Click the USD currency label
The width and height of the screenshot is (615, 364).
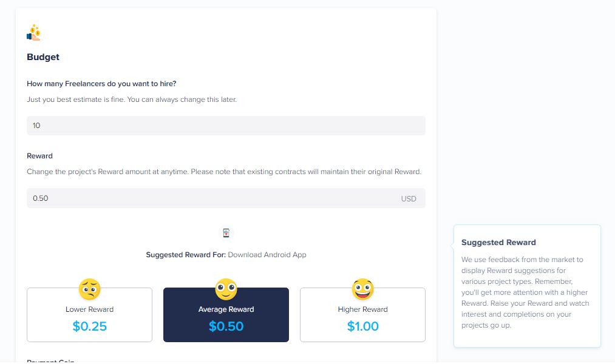tap(409, 199)
